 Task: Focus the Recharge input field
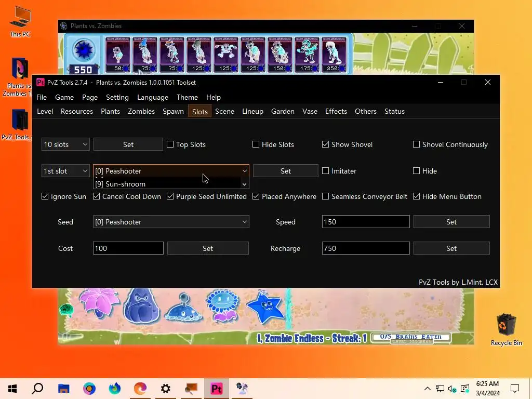click(366, 248)
